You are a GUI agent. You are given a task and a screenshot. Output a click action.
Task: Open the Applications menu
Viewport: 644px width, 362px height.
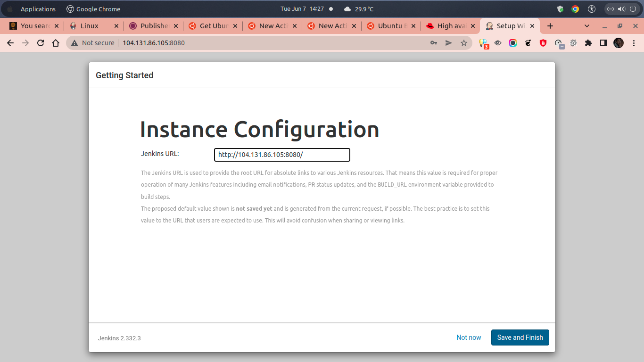(x=38, y=9)
